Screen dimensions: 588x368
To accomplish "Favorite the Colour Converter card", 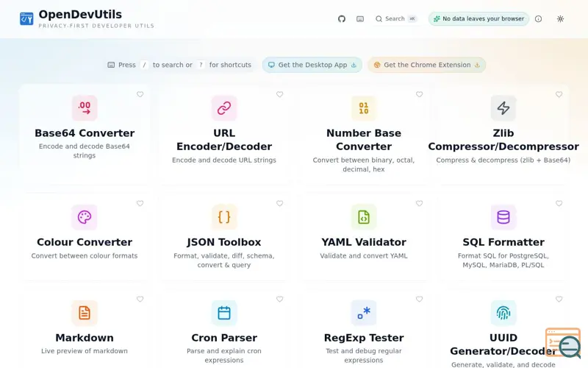I will click(140, 203).
